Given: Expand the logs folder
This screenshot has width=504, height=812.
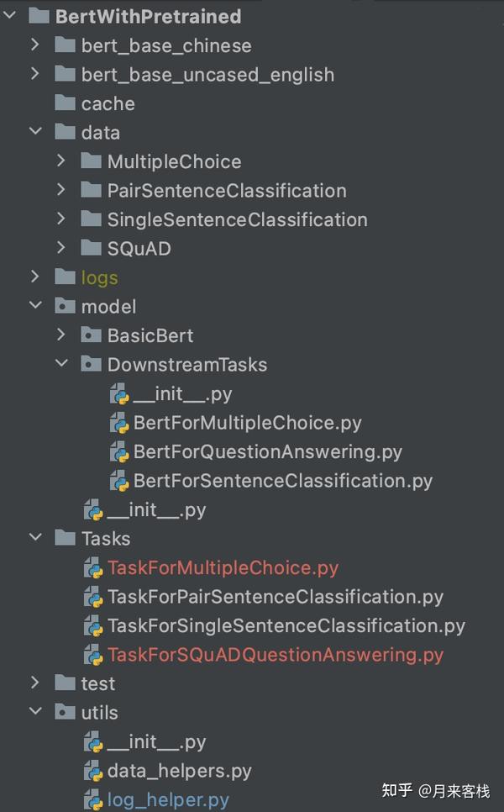Looking at the screenshot, I should pyautogui.click(x=34, y=277).
